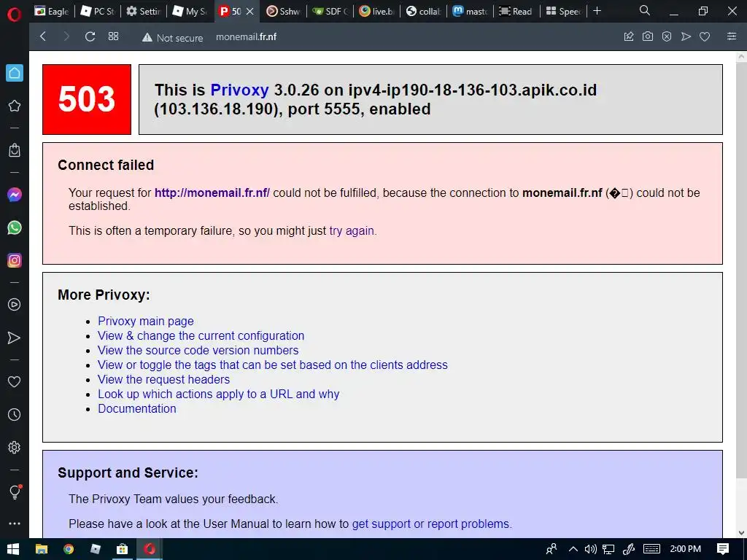
Task: Open the sidebar paper-plane icon
Action: pos(15,338)
